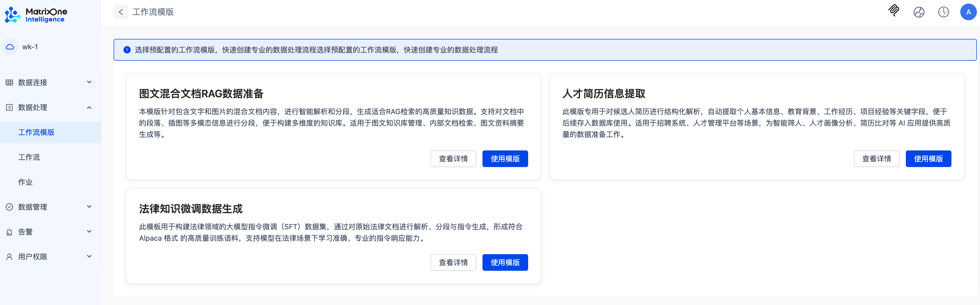Click the 告警 alarm bell icon

9,232
